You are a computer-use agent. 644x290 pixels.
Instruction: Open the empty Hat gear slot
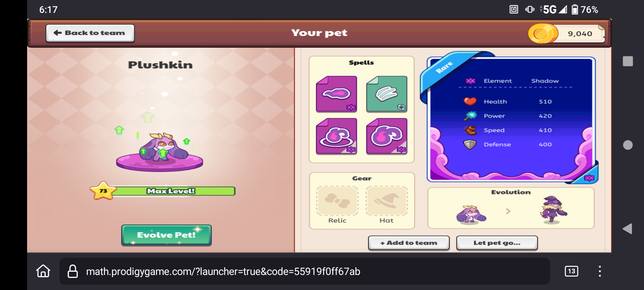coord(387,201)
